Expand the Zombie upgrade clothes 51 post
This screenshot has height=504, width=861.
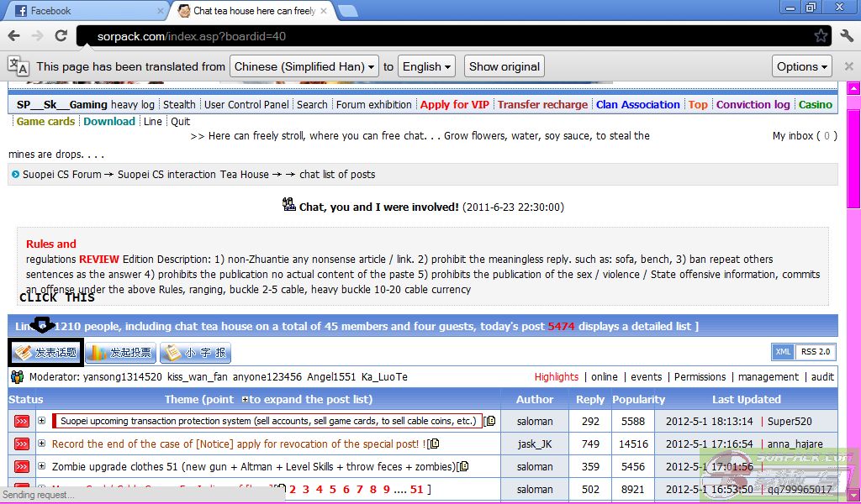42,466
